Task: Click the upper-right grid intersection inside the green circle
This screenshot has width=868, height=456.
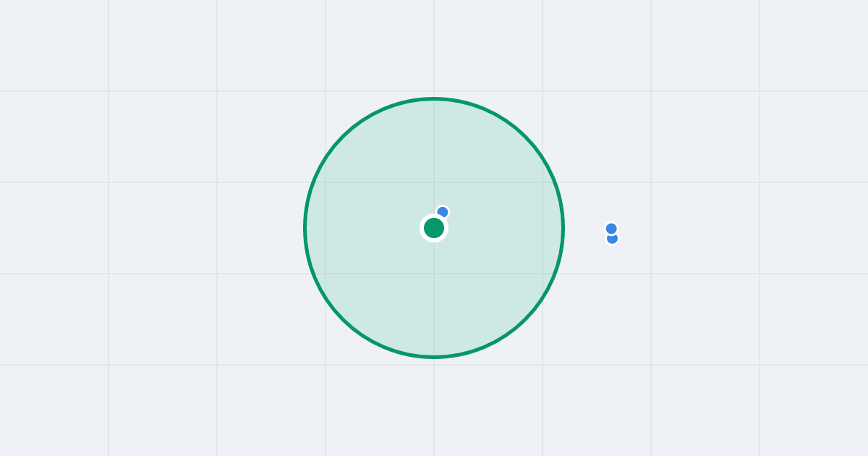Action: [542, 182]
